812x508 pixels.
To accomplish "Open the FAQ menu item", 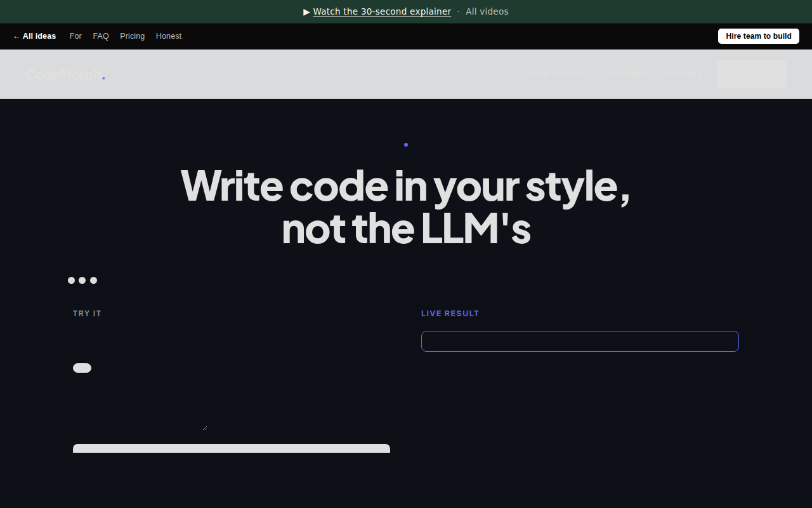I will pos(101,36).
